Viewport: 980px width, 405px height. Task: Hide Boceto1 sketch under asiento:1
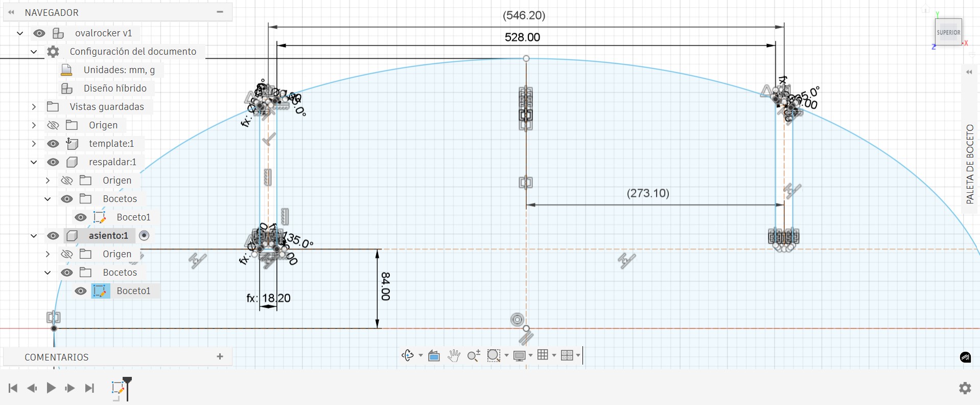[x=80, y=291]
